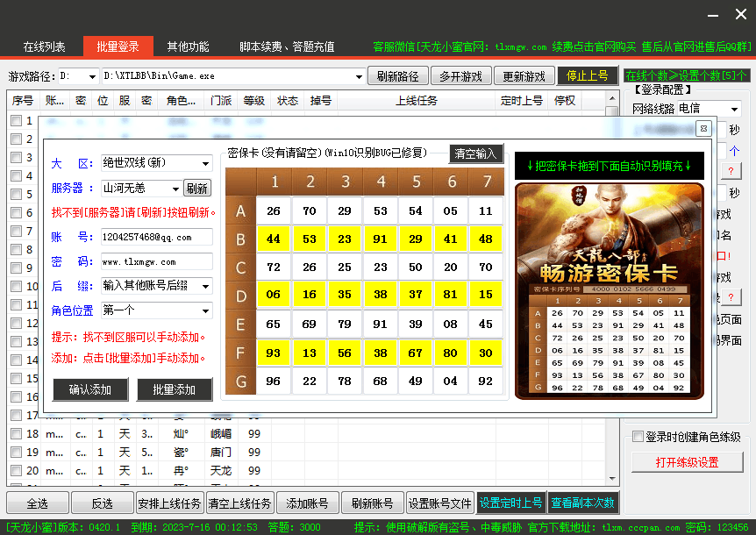Click security card cell B4 with value 91
The height and width of the screenshot is (535, 756).
(x=380, y=239)
